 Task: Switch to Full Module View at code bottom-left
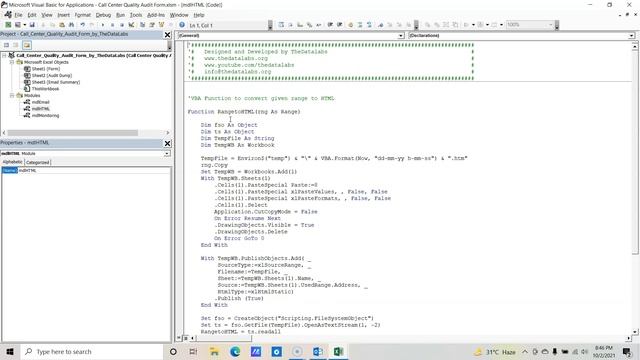[x=186, y=338]
